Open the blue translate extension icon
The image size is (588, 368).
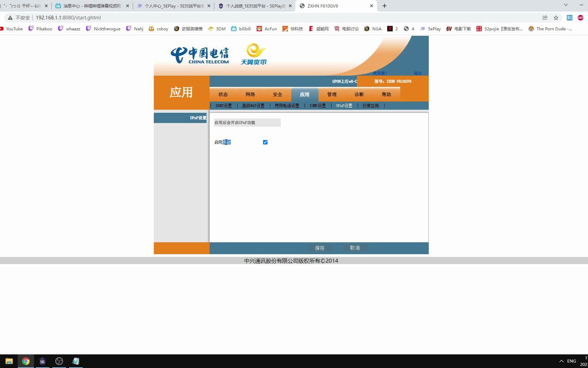(x=570, y=18)
